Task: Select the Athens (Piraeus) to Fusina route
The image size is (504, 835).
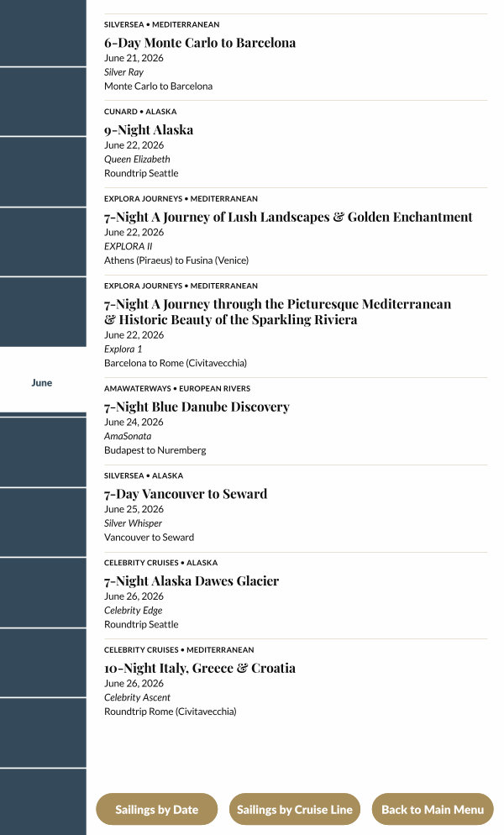Action: (176, 260)
